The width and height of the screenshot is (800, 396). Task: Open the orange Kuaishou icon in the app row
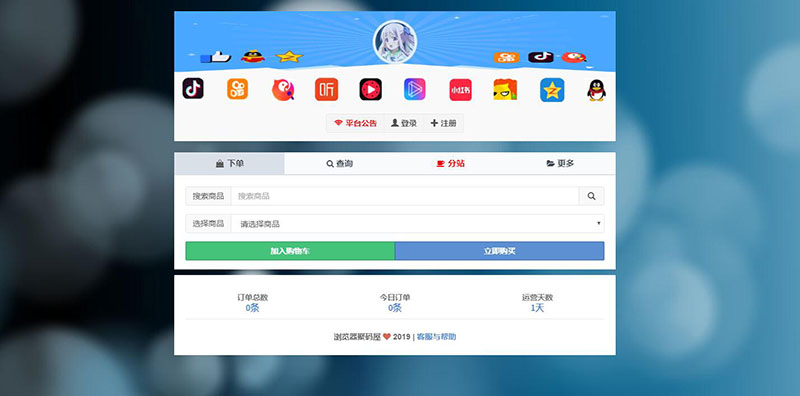[x=237, y=89]
